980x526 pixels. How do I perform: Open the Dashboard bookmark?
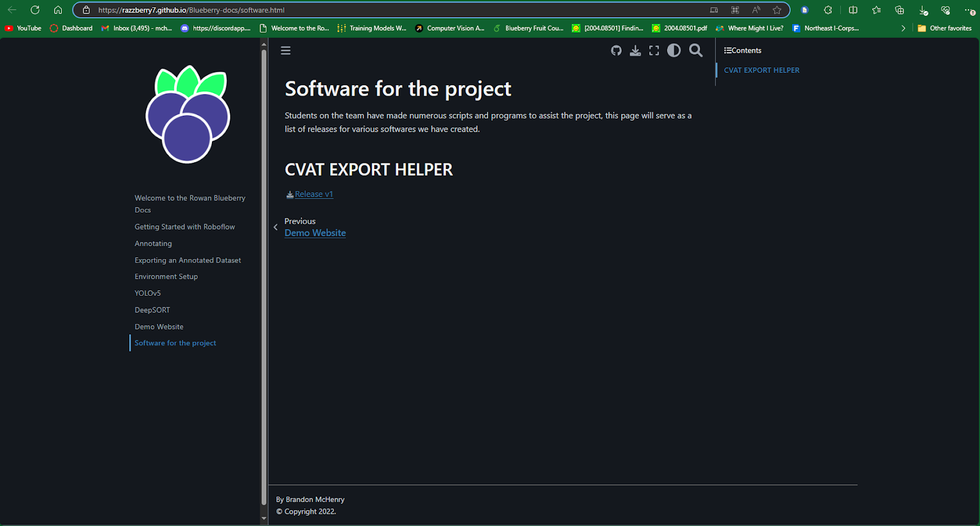pyautogui.click(x=71, y=28)
